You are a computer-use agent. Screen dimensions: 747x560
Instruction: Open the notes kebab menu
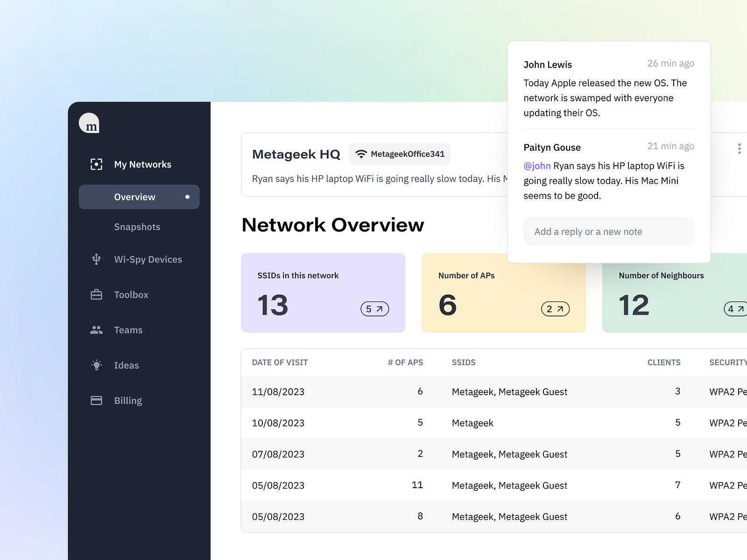pyautogui.click(x=740, y=148)
